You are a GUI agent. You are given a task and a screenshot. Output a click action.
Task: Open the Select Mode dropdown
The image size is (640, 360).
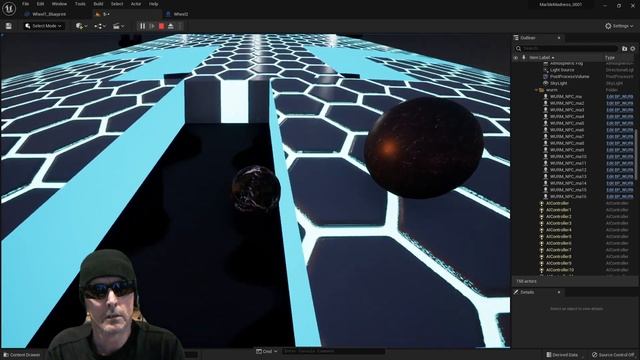pyautogui.click(x=44, y=26)
